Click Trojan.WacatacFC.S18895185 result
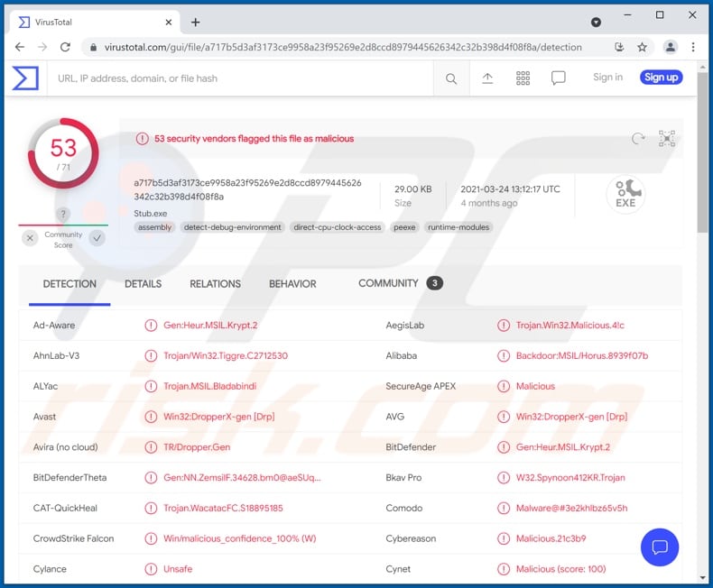Image resolution: width=713 pixels, height=588 pixels. [223, 508]
